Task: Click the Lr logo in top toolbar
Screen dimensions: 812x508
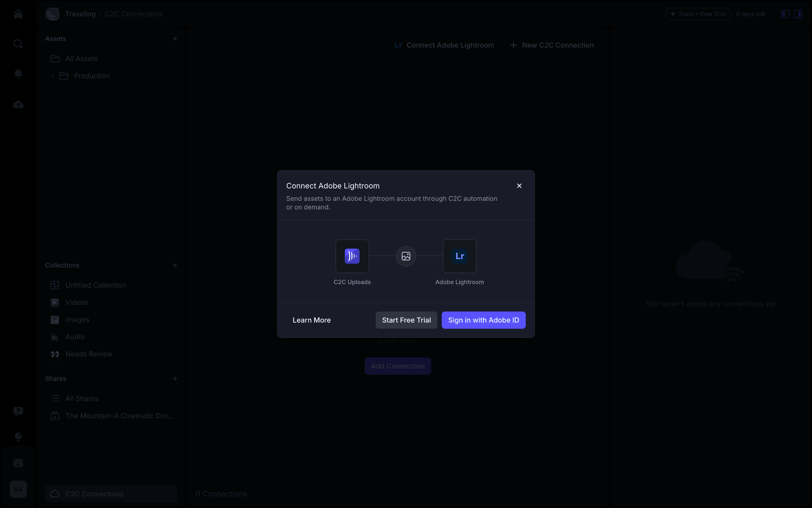Action: pyautogui.click(x=398, y=45)
